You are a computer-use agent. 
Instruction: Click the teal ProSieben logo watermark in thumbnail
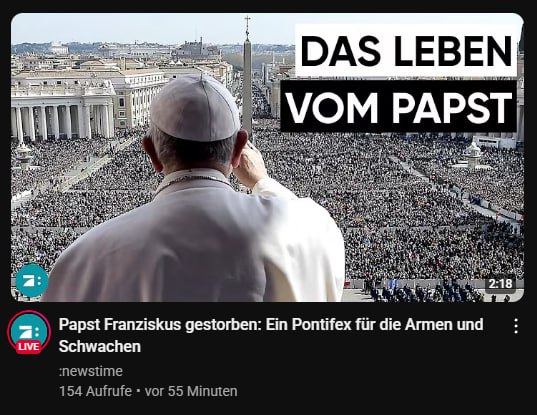32,280
